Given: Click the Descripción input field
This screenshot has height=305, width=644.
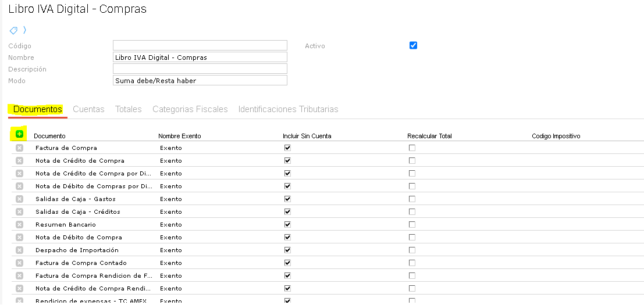Looking at the screenshot, I should [200, 69].
